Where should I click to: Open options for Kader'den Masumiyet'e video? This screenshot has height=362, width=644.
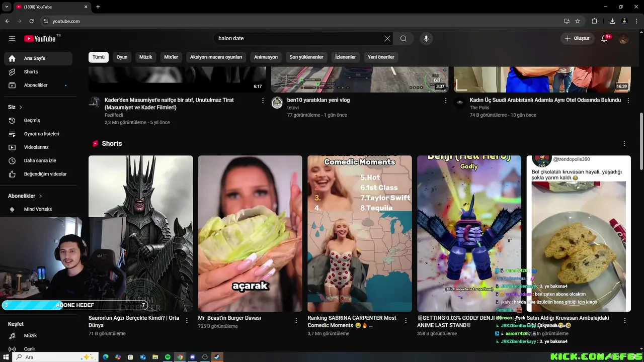coord(263,101)
